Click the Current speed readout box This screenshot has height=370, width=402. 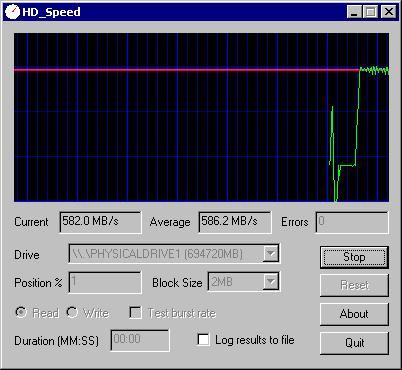100,222
